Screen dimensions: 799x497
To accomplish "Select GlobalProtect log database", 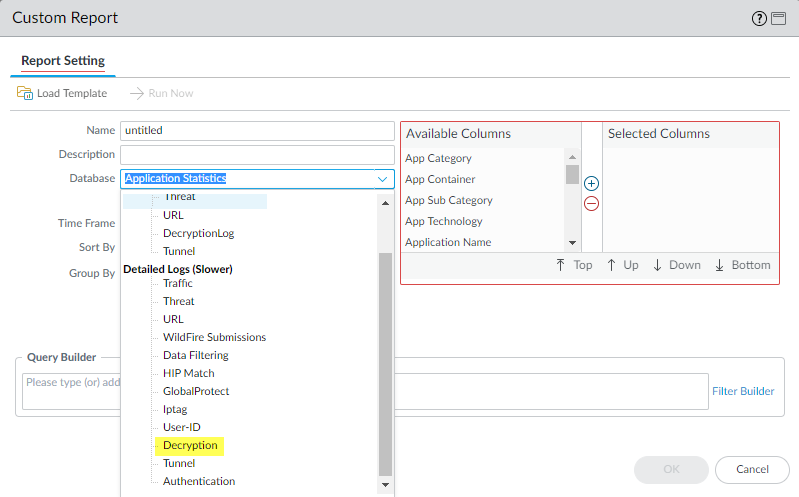I will click(196, 391).
